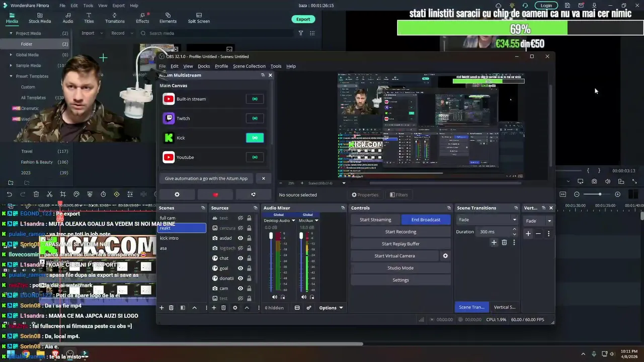This screenshot has height=362, width=644.
Task: Open OBS Scene Collection menu
Action: tap(249, 66)
